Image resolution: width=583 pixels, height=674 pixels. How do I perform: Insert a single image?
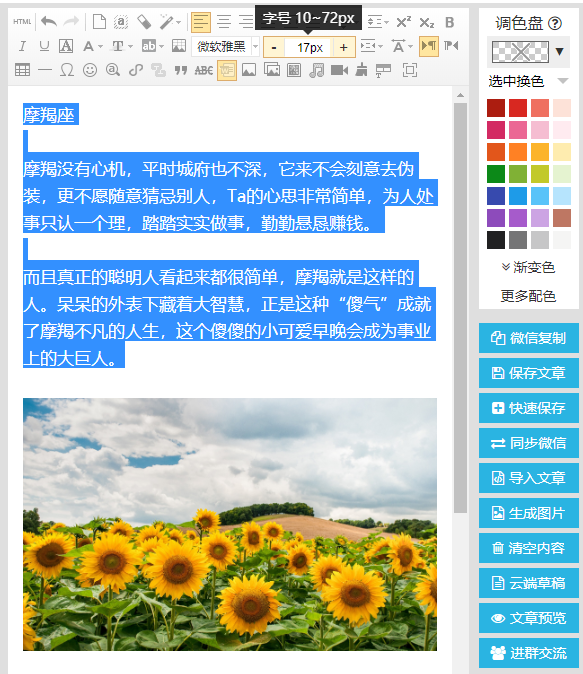(x=249, y=70)
